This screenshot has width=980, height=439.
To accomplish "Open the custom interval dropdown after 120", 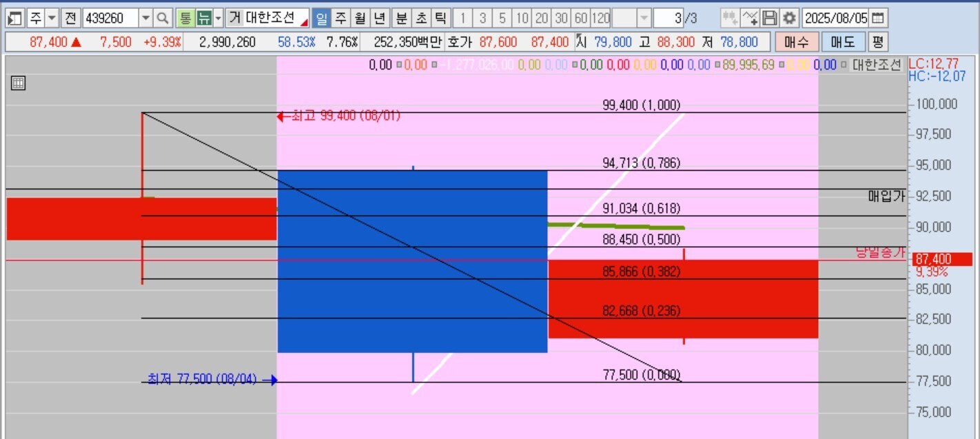I will click(x=644, y=18).
